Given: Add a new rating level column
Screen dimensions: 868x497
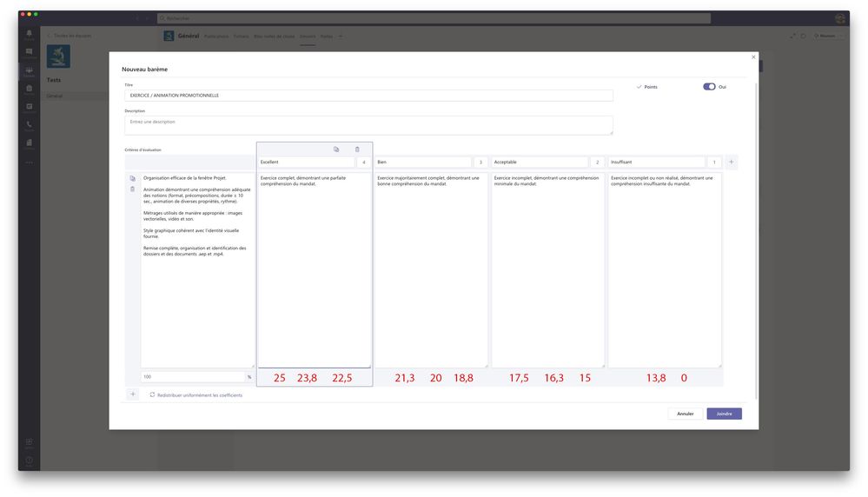Looking at the screenshot, I should 732,162.
